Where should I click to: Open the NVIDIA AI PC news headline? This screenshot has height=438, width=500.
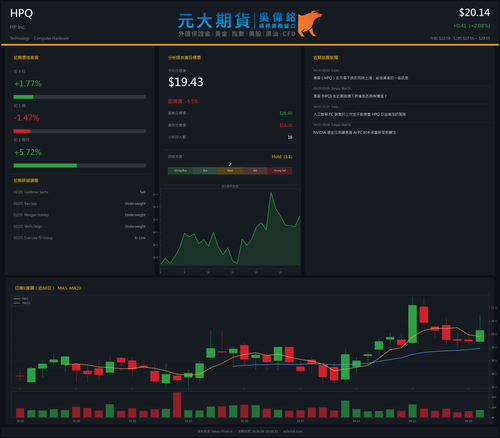tap(354, 132)
